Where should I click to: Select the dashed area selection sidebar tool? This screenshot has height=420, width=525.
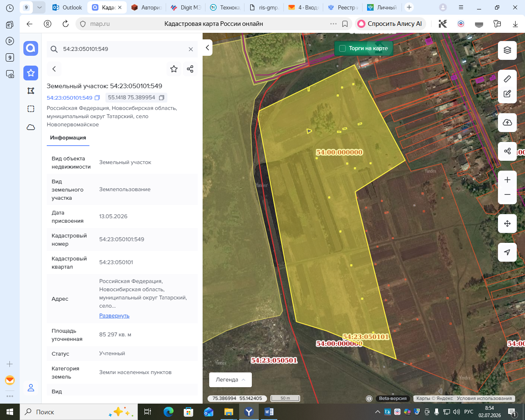(31, 109)
